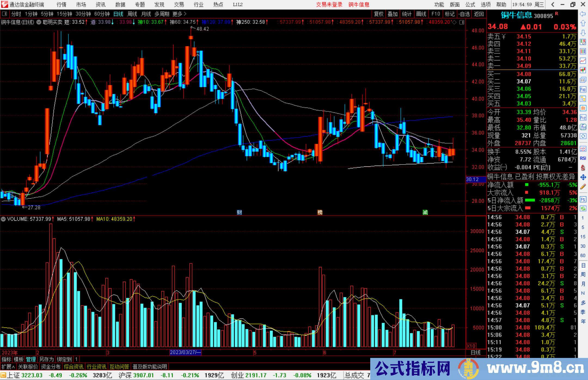
Task: Click the 普及版功能说明 link
Action: click(x=150, y=367)
